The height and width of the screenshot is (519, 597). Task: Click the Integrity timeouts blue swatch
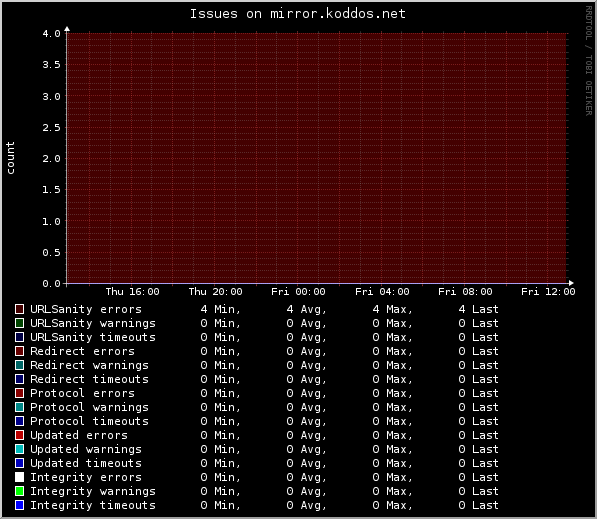19,505
